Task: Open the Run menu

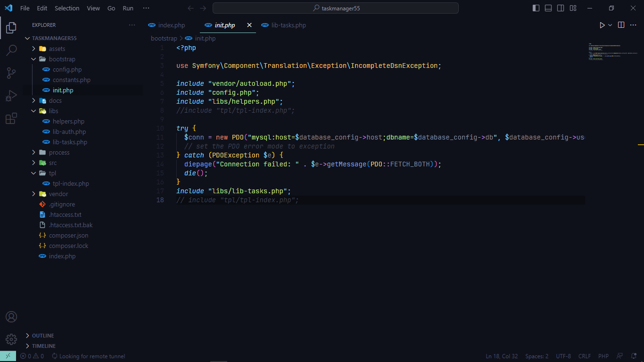Action: click(x=128, y=8)
